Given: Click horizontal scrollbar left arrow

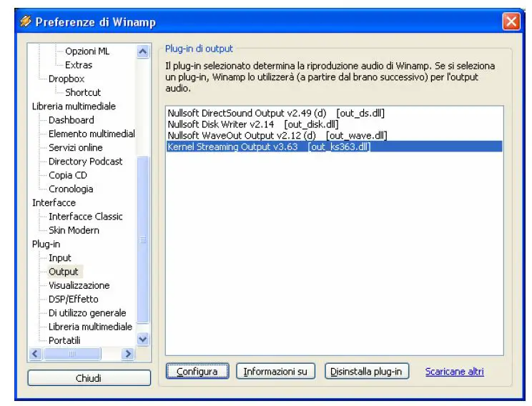Looking at the screenshot, I should click(x=35, y=354).
